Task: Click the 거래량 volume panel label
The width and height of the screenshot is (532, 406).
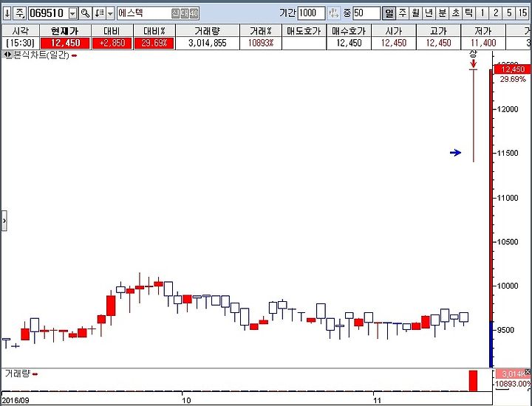Action: [x=17, y=374]
